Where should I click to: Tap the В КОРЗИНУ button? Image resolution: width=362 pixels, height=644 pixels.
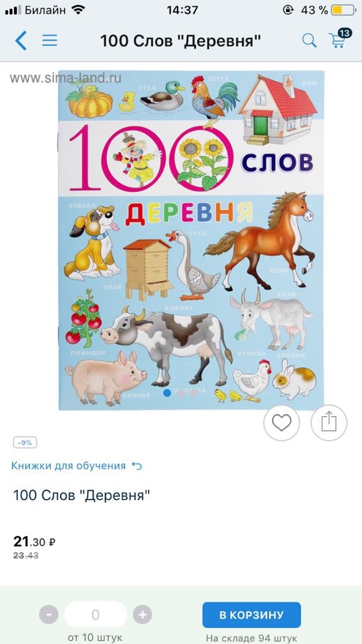[251, 615]
